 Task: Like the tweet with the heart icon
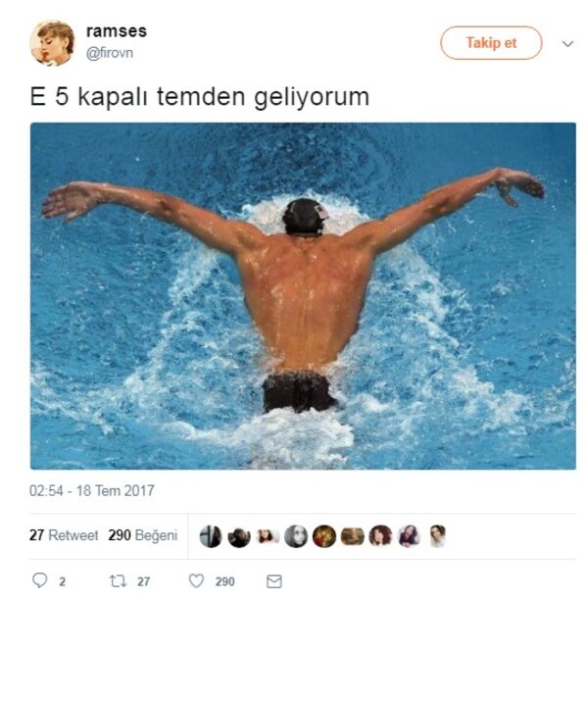pyautogui.click(x=196, y=580)
